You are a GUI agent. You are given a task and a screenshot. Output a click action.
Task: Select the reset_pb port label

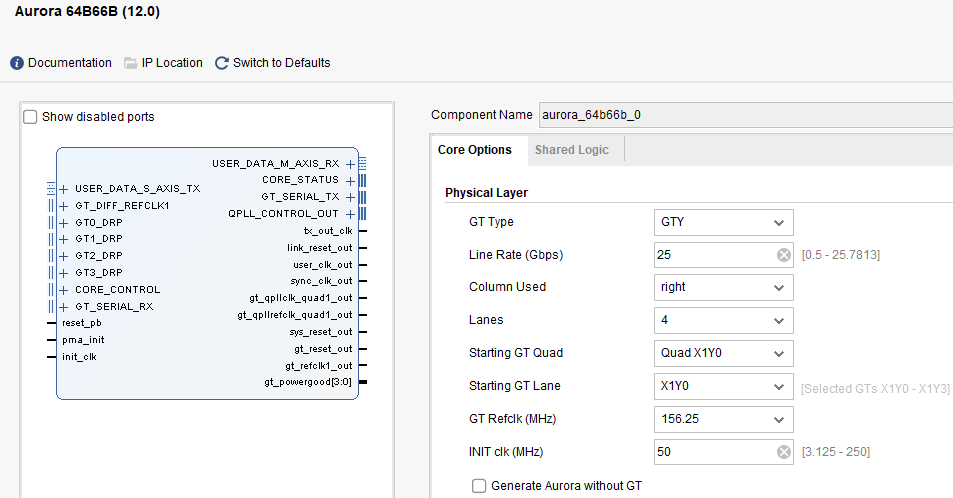[81, 323]
